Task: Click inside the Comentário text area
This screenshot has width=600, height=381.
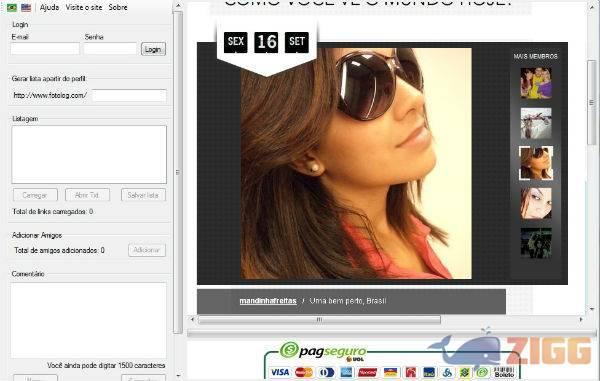Action: pyautogui.click(x=89, y=320)
